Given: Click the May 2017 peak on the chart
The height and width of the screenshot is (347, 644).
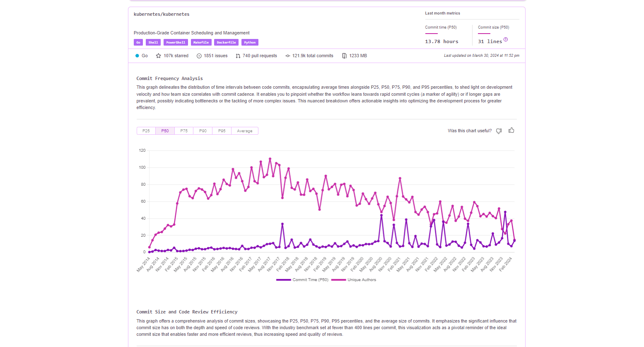Looking at the screenshot, I should click(261, 162).
